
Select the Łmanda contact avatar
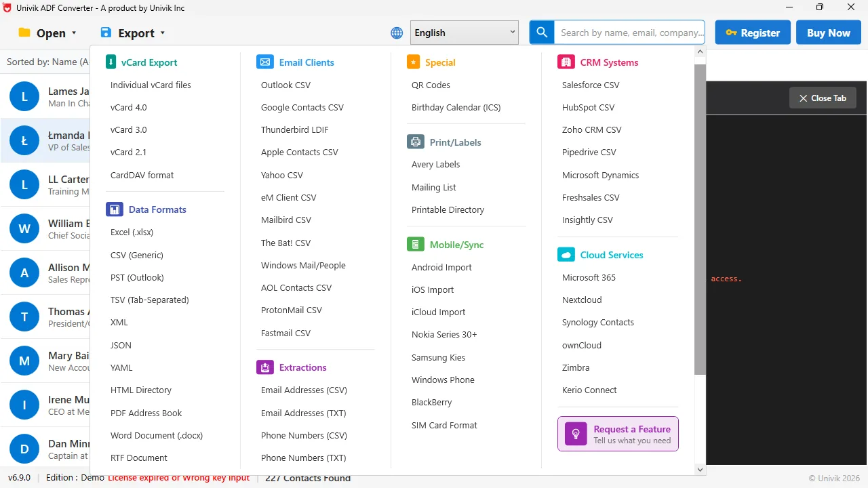(x=24, y=141)
